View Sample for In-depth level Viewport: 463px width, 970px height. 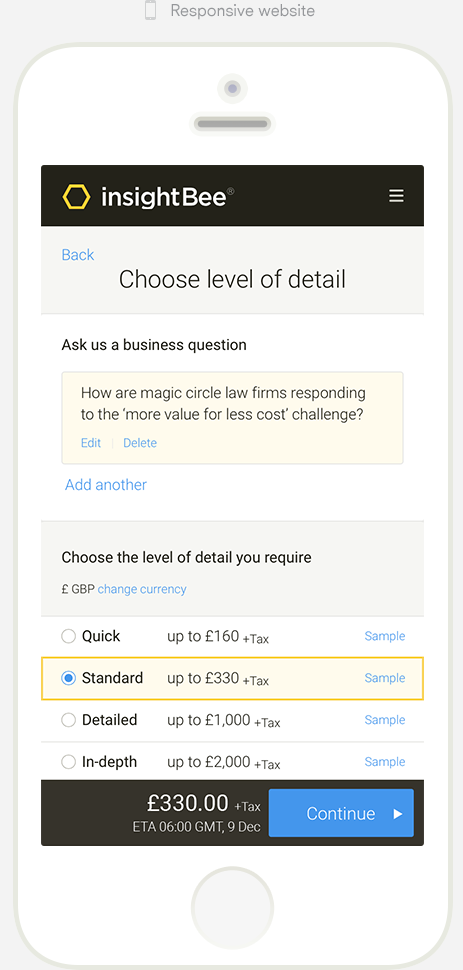pyautogui.click(x=384, y=762)
